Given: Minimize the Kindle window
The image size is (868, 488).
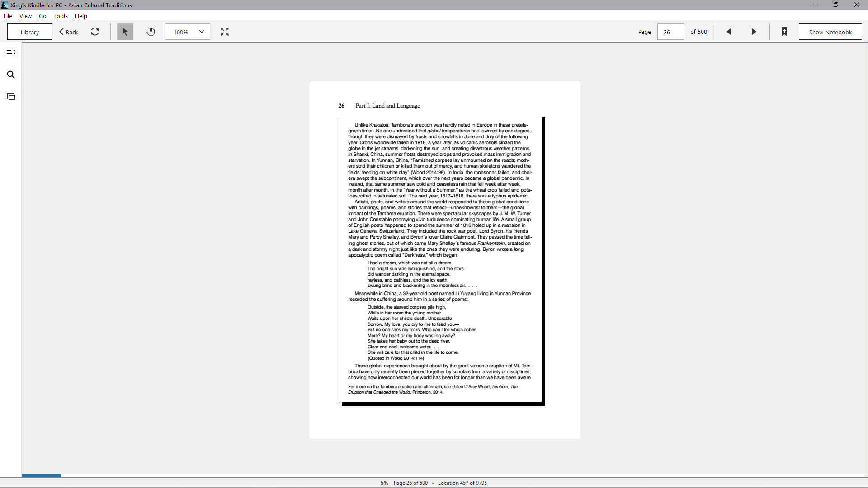Looking at the screenshot, I should tap(816, 5).
